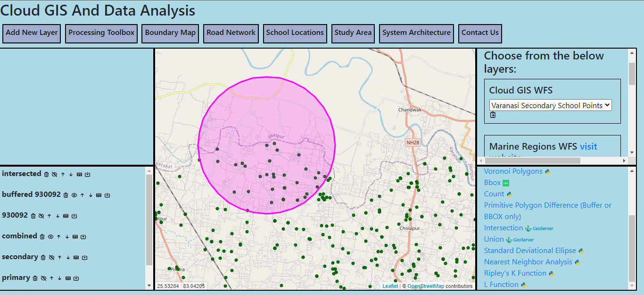Open the Road Network menu item

tap(231, 33)
